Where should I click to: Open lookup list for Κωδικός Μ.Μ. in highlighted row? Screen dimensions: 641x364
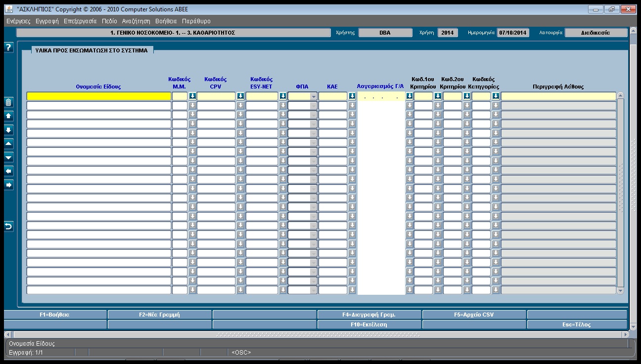(192, 96)
